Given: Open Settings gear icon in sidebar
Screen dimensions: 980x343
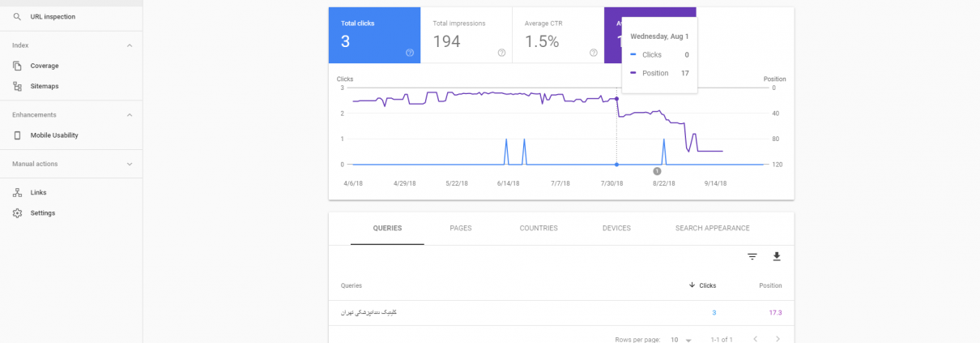Looking at the screenshot, I should coord(18,213).
